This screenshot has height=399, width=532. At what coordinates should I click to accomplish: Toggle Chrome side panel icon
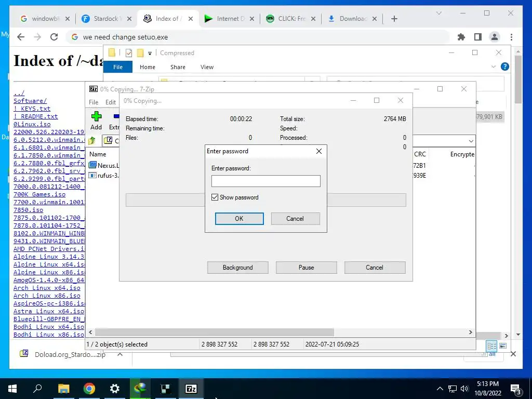(x=478, y=37)
